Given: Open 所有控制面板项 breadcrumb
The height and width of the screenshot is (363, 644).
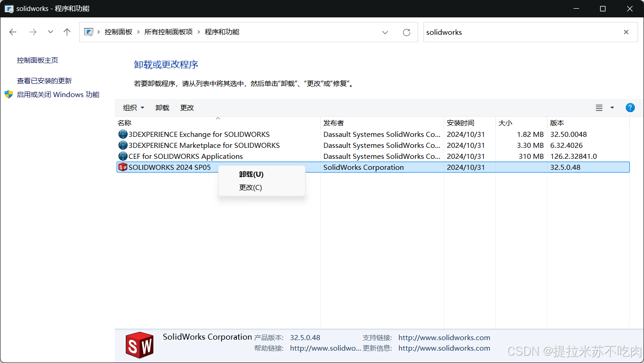Looking at the screenshot, I should [x=168, y=32].
